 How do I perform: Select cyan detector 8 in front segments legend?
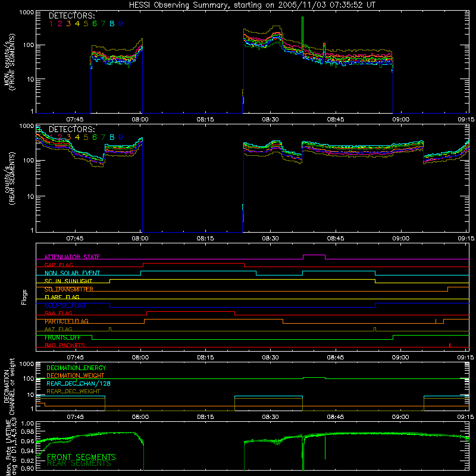click(112, 24)
